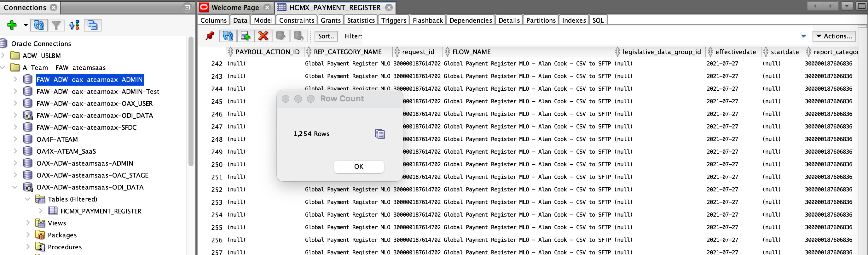Click the Sort.. button
Image resolution: width=868 pixels, height=255 pixels.
(x=326, y=36)
